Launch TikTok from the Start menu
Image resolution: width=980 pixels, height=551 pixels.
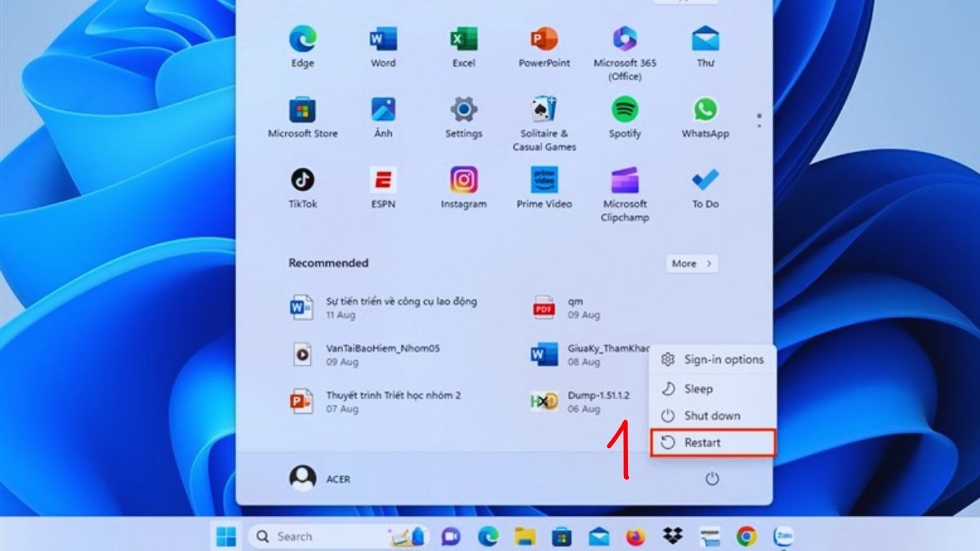point(302,187)
